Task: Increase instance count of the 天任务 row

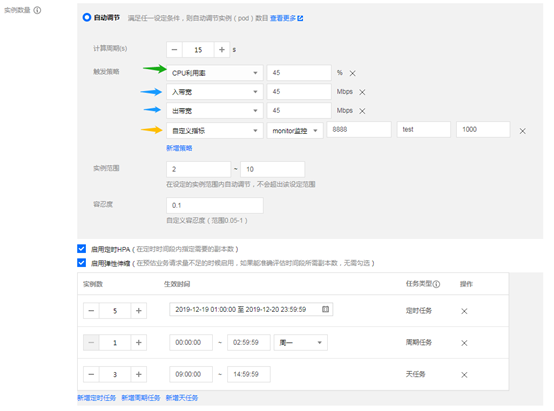Action: point(139,374)
